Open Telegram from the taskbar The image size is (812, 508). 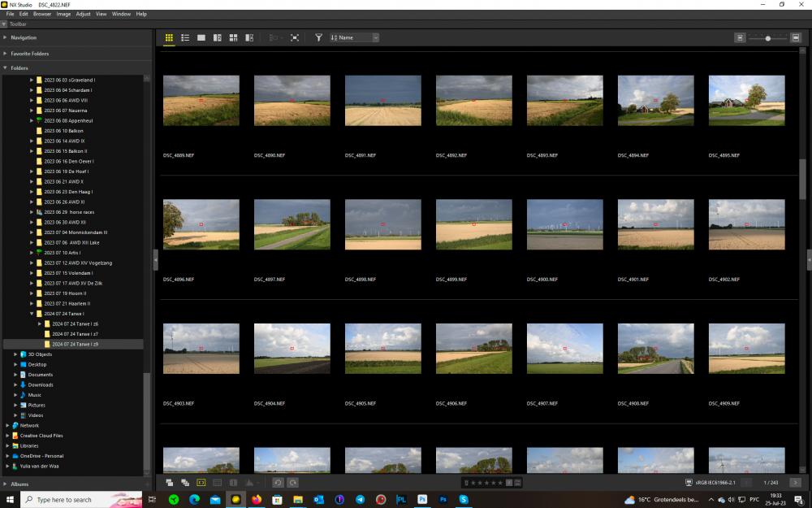coord(360,500)
